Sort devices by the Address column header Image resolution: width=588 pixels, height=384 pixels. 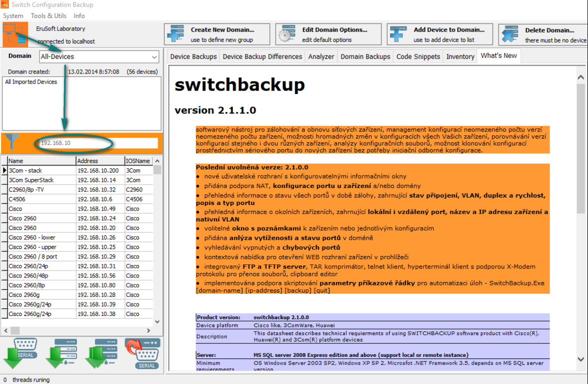[x=100, y=161]
